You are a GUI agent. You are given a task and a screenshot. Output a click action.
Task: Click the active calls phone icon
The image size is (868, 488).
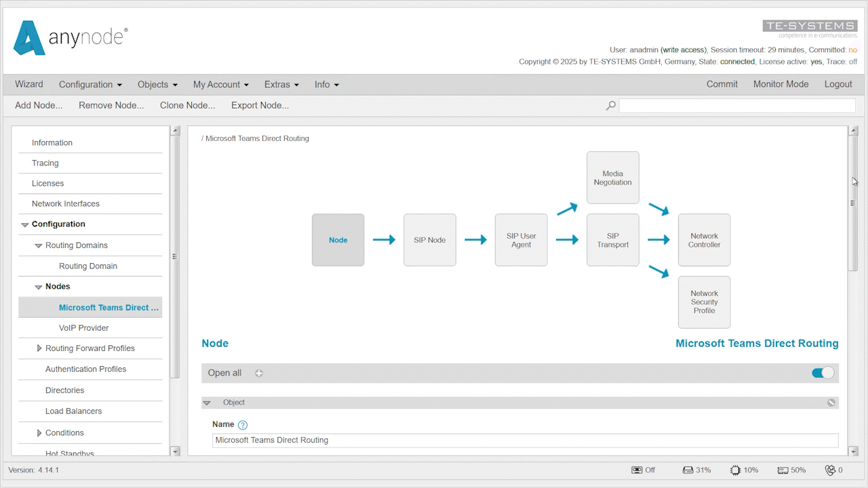click(x=829, y=470)
